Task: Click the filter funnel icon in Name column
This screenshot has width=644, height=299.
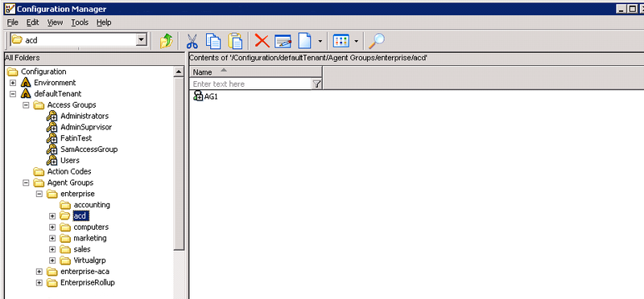Action: click(316, 84)
